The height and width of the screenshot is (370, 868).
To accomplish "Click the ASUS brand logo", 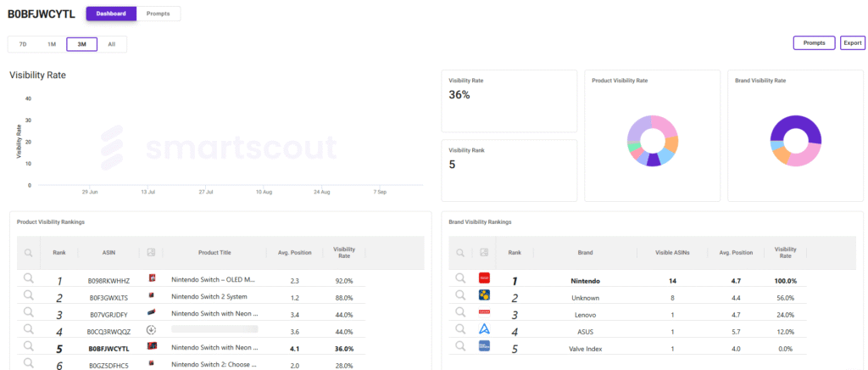I will (484, 329).
